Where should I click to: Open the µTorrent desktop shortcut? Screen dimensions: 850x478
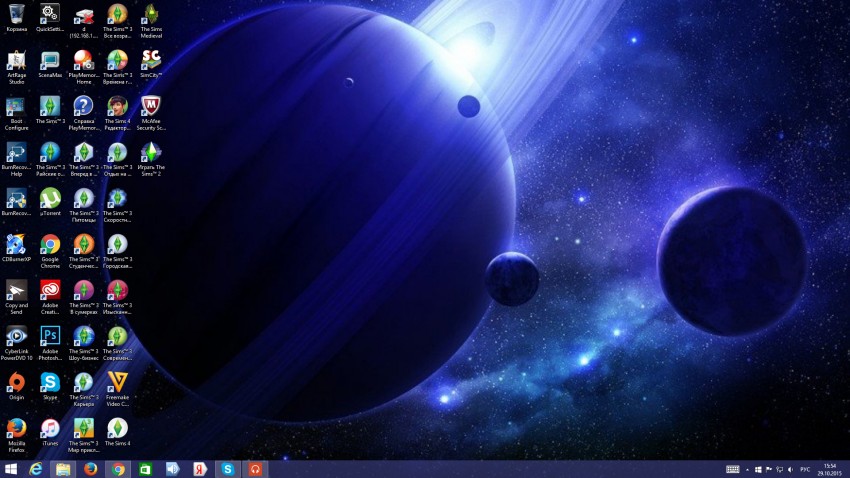click(50, 198)
